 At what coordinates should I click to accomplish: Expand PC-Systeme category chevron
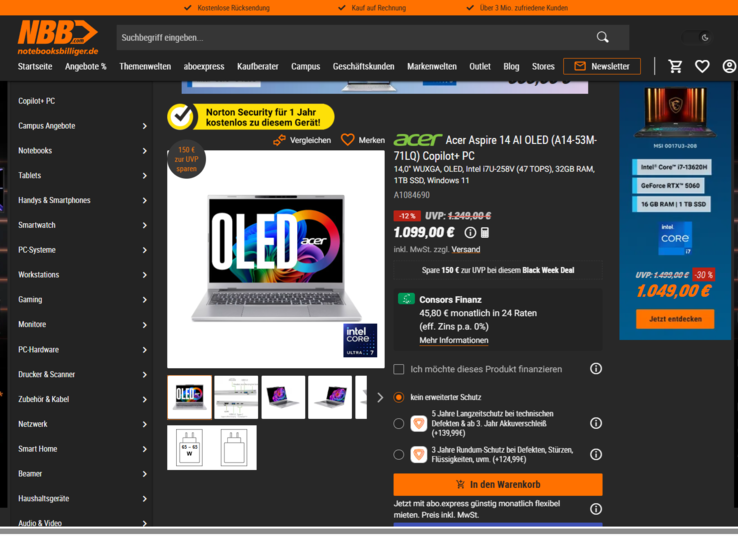click(x=144, y=250)
